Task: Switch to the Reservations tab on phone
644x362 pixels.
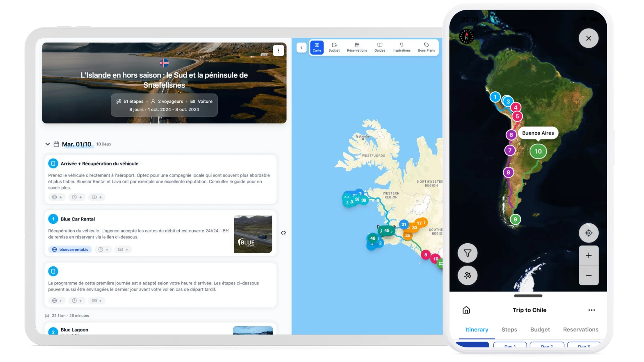Action: click(x=581, y=330)
